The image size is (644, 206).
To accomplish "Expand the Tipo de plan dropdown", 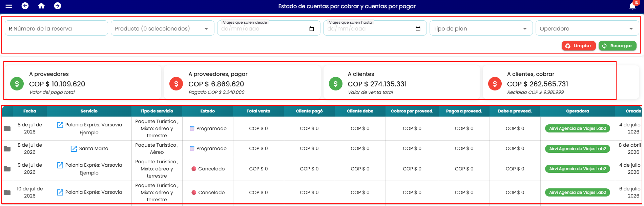I will point(481,28).
